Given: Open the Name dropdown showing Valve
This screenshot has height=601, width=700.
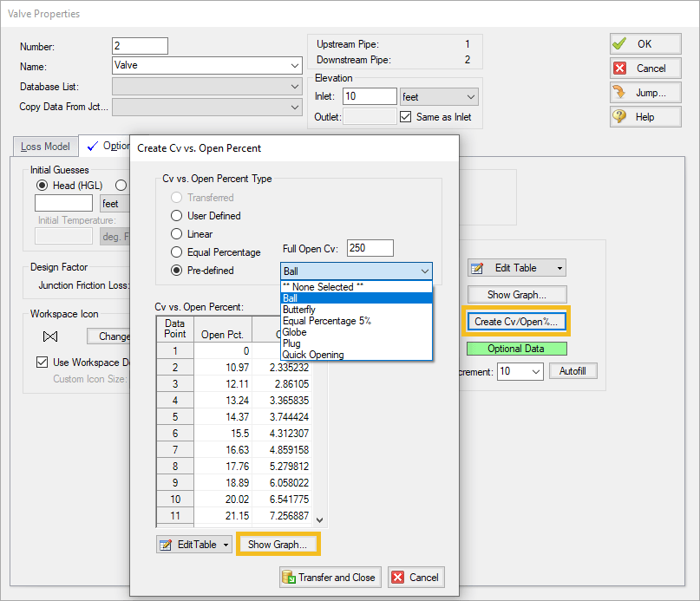Looking at the screenshot, I should pyautogui.click(x=295, y=66).
